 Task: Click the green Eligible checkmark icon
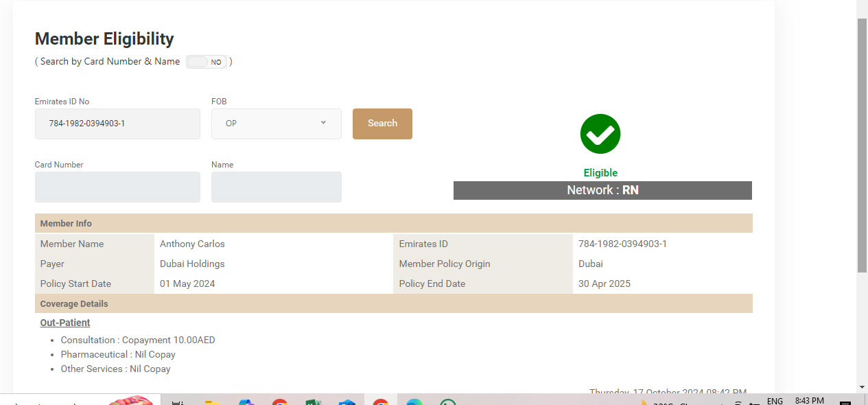tap(600, 134)
